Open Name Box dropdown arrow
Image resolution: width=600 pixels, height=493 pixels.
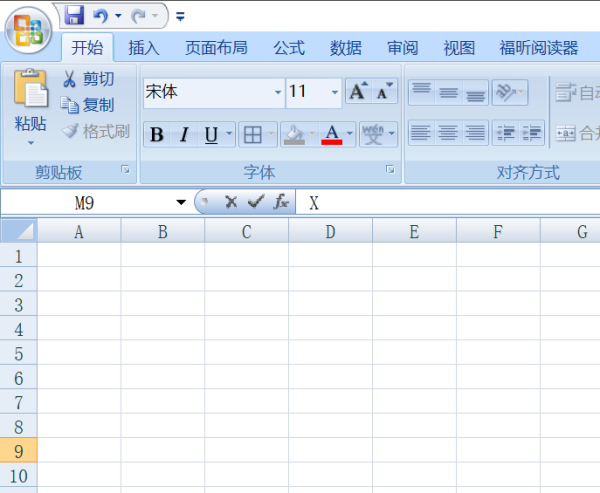[x=181, y=202]
